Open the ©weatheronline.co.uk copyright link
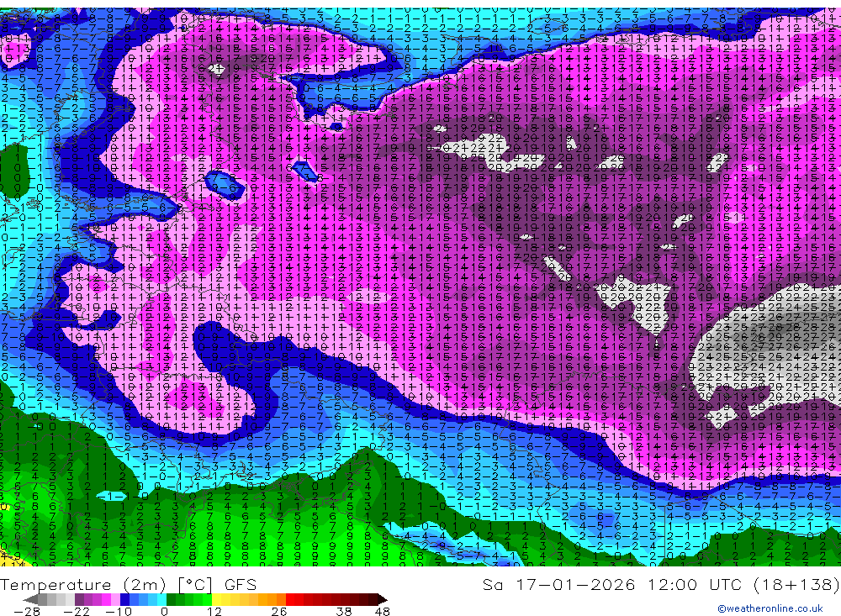 [770, 608]
